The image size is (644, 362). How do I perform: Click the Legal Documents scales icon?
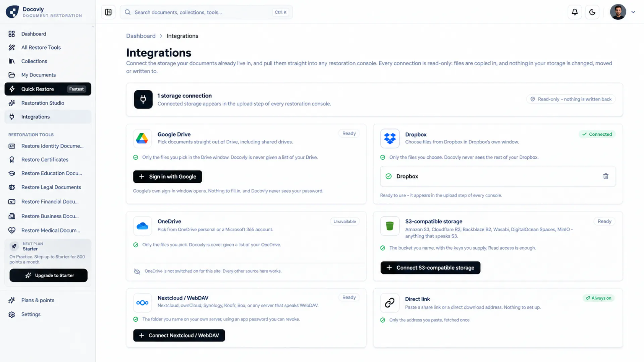12,187
